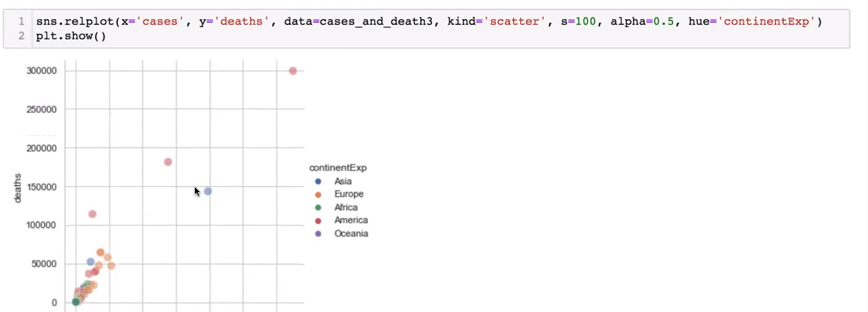Select the Oceania legend label
Screen dimensions: 868x312
tap(351, 233)
